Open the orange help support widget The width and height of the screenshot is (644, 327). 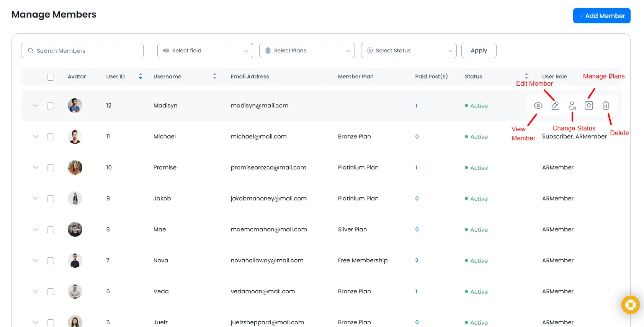tap(630, 305)
